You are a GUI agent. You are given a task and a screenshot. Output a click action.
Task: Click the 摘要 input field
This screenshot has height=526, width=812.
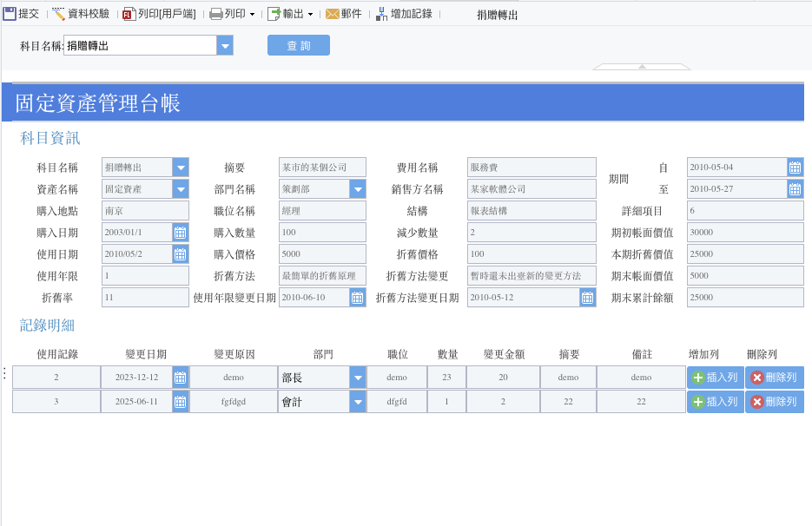[x=322, y=168]
